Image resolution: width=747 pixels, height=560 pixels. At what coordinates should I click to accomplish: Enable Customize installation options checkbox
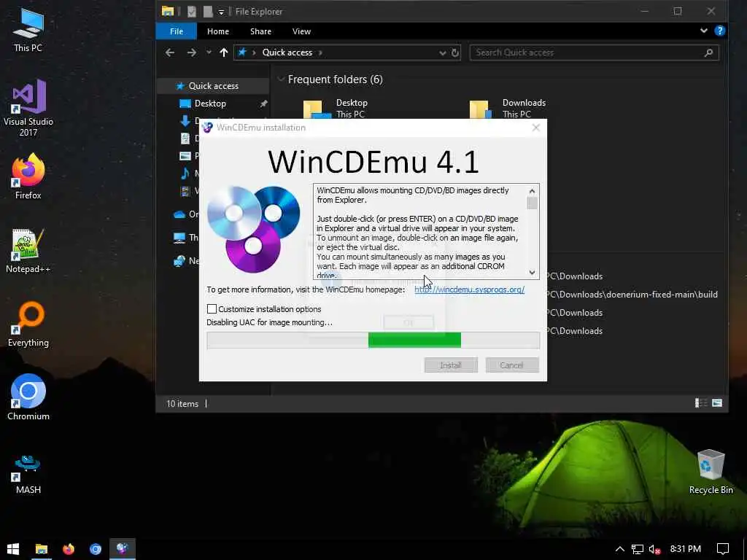click(x=212, y=309)
